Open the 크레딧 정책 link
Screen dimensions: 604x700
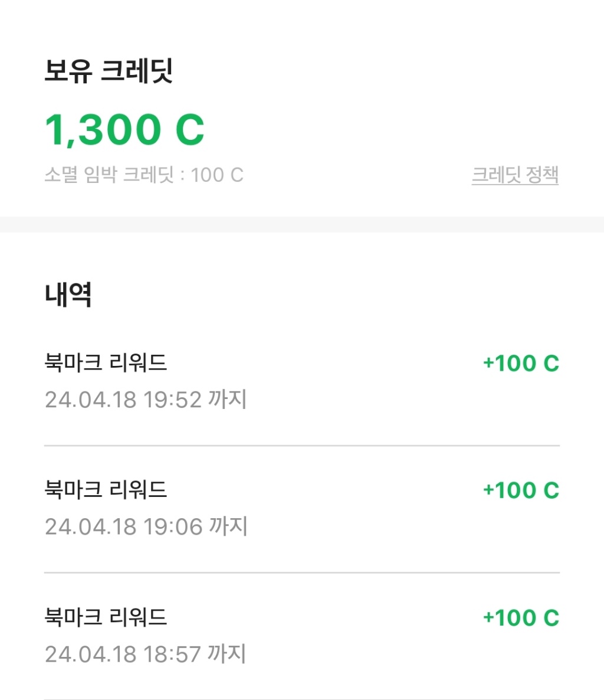click(514, 175)
